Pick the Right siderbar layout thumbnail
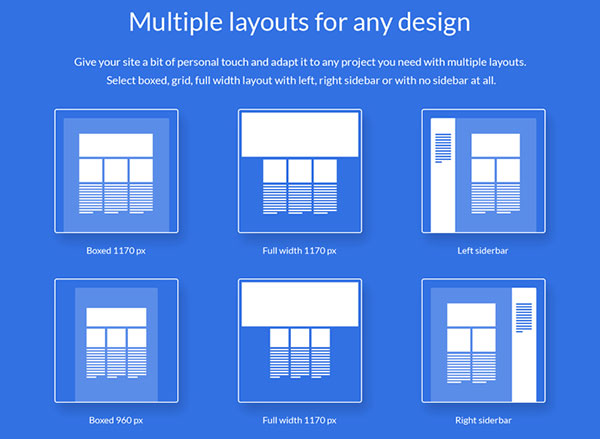The image size is (600, 439). click(x=483, y=341)
